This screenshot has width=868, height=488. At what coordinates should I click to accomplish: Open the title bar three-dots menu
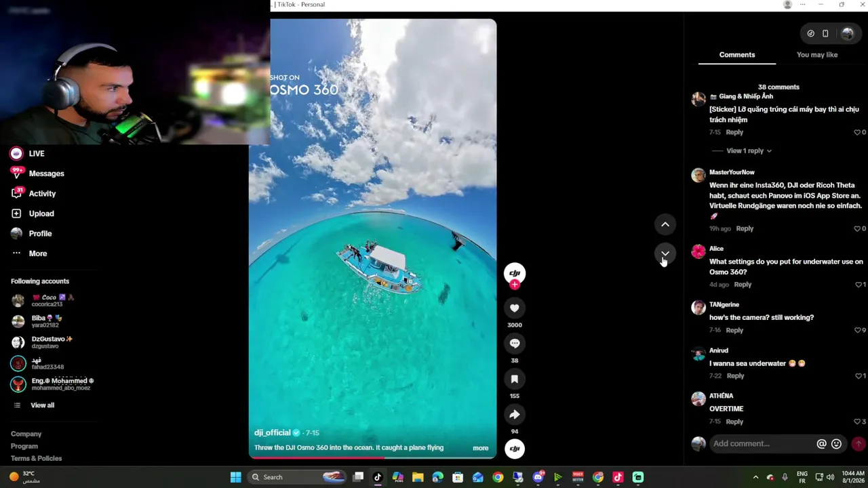(x=803, y=5)
